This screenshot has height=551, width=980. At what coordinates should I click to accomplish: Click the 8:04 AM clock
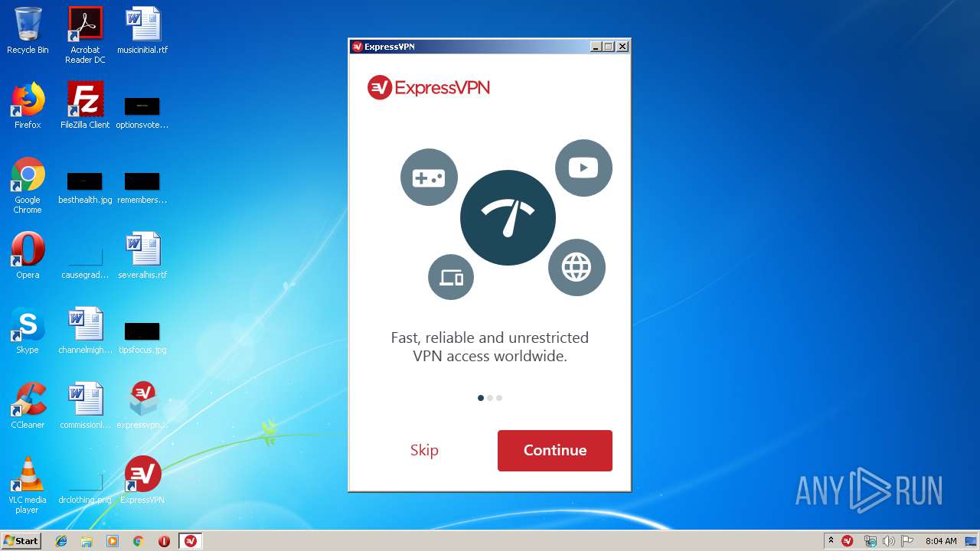pos(941,541)
